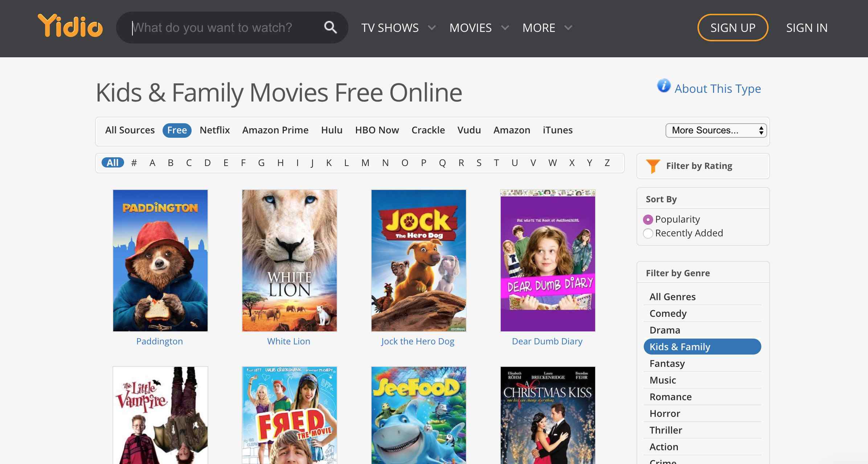
Task: Open the Jock the Hero Dog poster
Action: pyautogui.click(x=419, y=260)
